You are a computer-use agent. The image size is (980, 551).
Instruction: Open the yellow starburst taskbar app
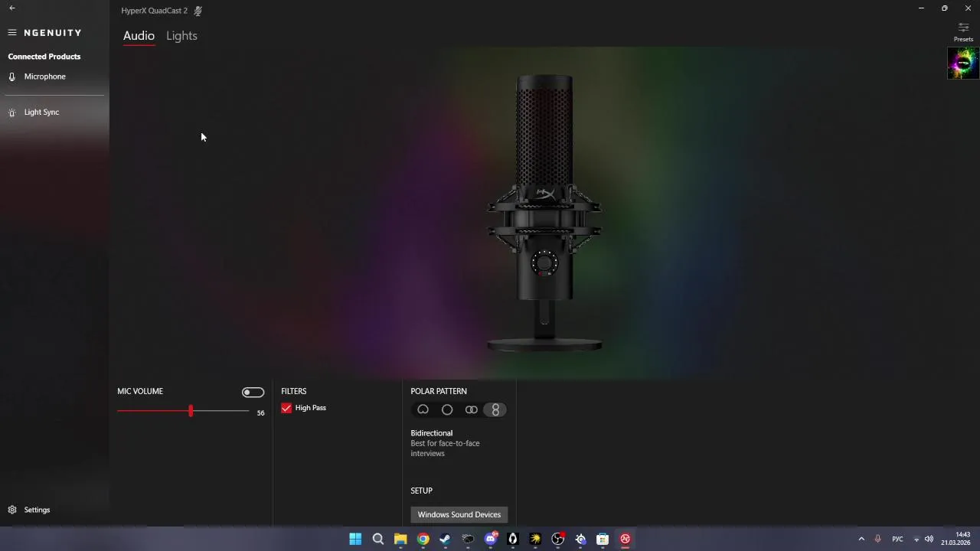pos(535,539)
